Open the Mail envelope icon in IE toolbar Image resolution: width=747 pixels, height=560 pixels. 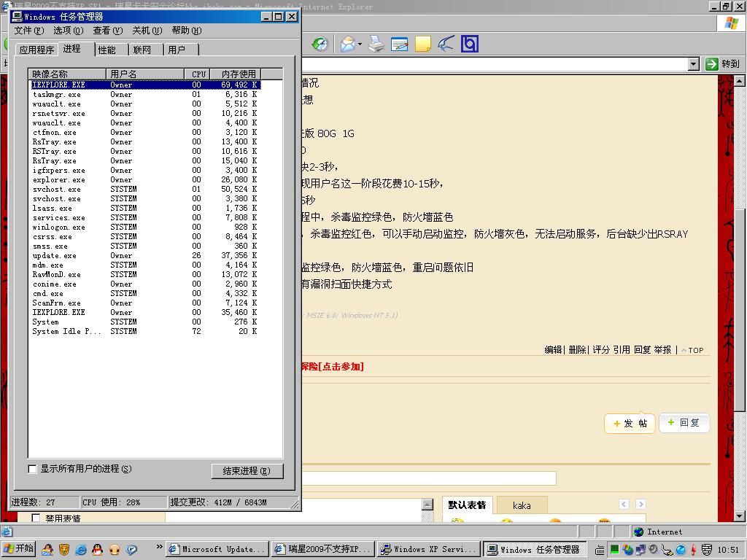[x=348, y=44]
